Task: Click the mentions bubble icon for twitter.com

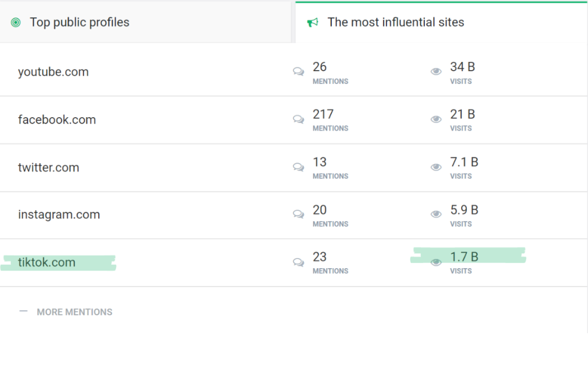Action: coord(299,167)
